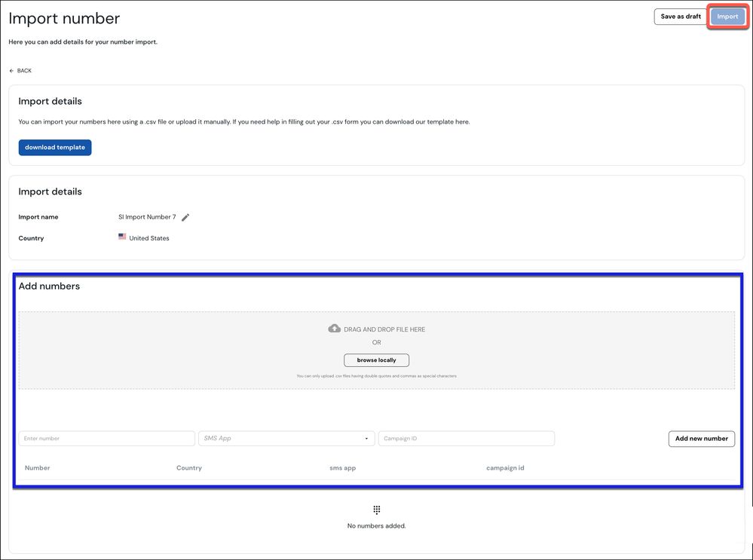Viewport: 753px width, 560px height.
Task: Click the pencil icon to edit import name
Action: [185, 217]
